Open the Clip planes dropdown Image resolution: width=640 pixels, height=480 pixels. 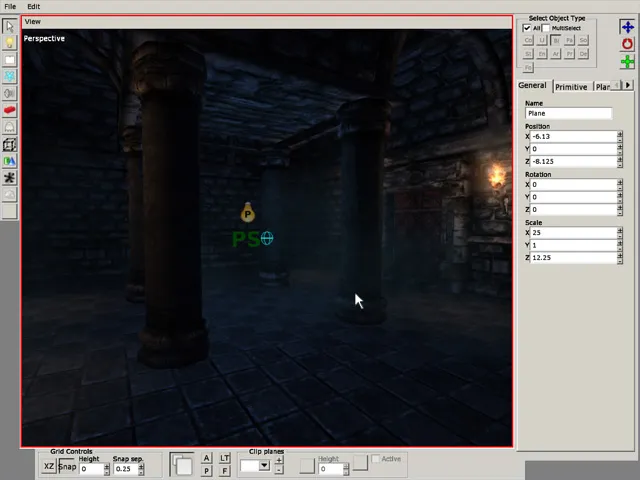265,465
